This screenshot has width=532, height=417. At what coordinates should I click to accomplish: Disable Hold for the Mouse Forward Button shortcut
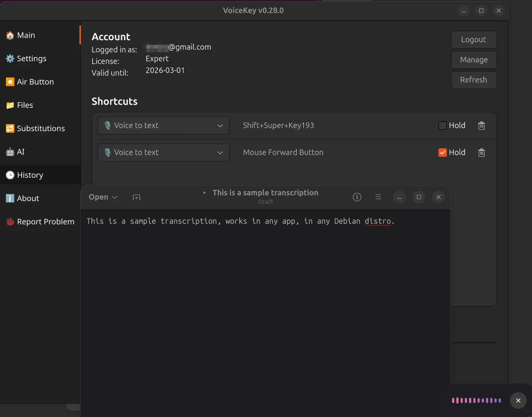442,152
